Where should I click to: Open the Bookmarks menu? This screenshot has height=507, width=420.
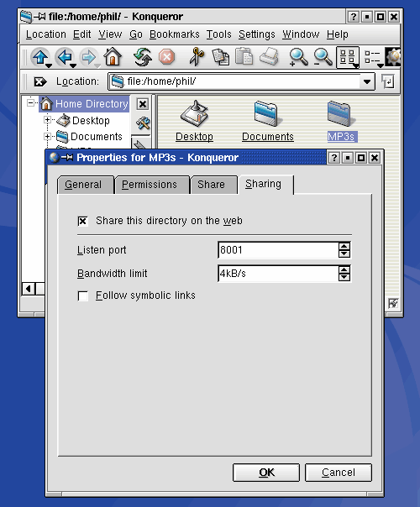(x=175, y=34)
